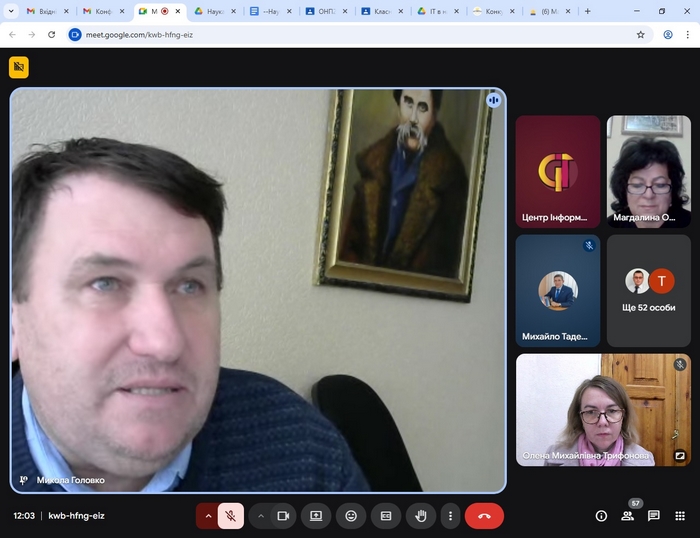Viewport: 700px width, 538px height.
Task: Start presenting your screen
Action: 316,516
